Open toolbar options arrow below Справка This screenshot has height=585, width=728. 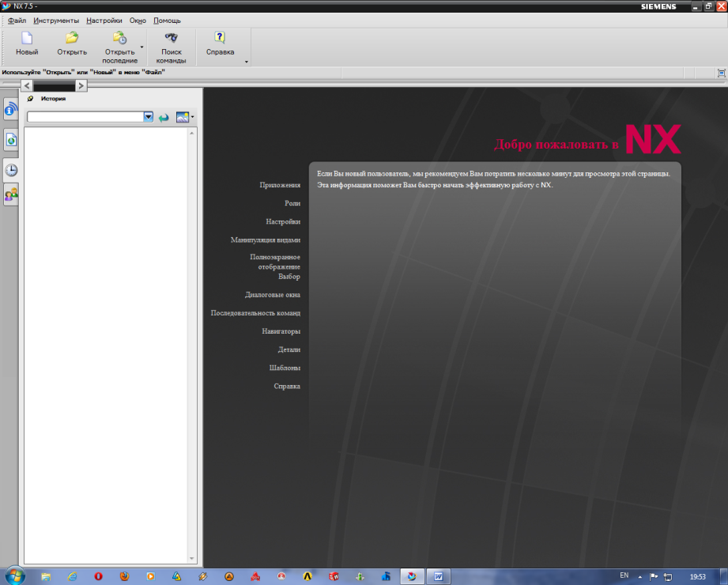[247, 62]
